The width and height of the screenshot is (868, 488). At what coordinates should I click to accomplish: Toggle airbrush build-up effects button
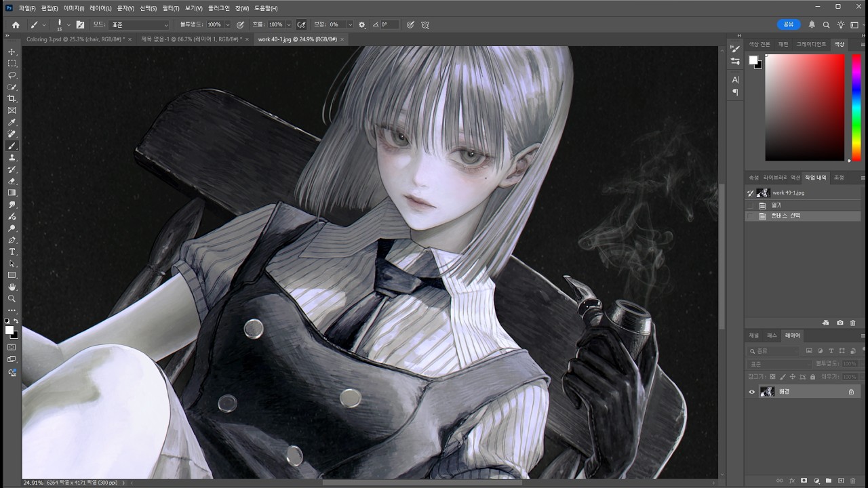301,24
